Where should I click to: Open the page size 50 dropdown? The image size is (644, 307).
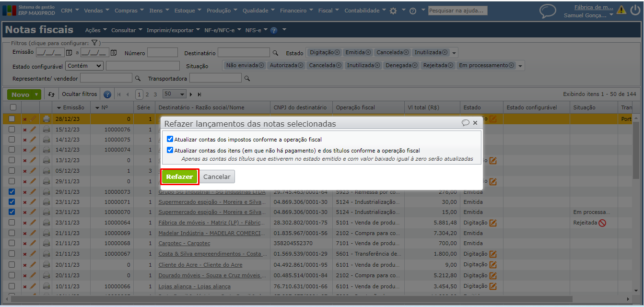click(175, 94)
